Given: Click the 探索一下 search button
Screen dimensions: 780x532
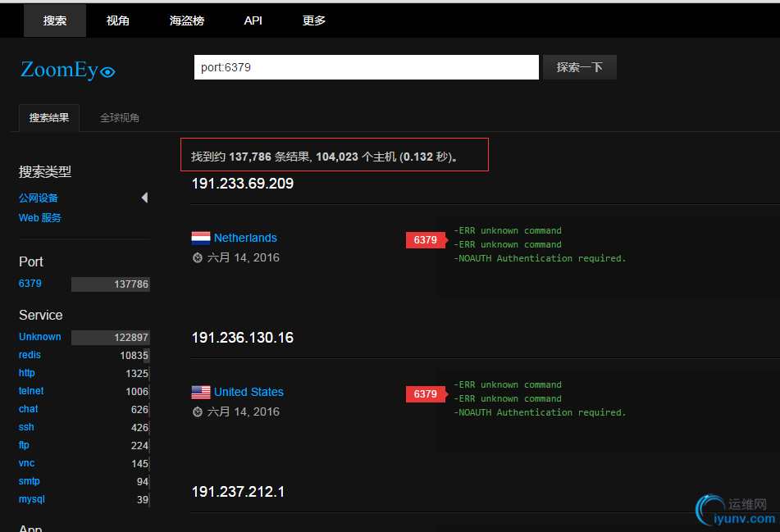Looking at the screenshot, I should pos(580,67).
